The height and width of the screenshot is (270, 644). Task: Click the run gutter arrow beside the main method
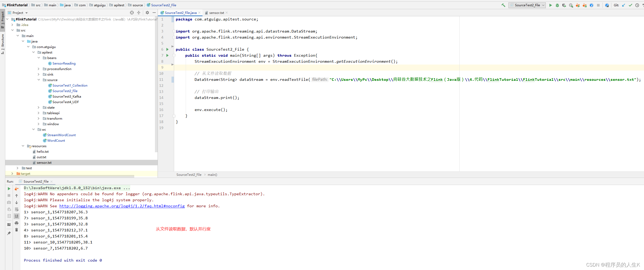(x=167, y=55)
